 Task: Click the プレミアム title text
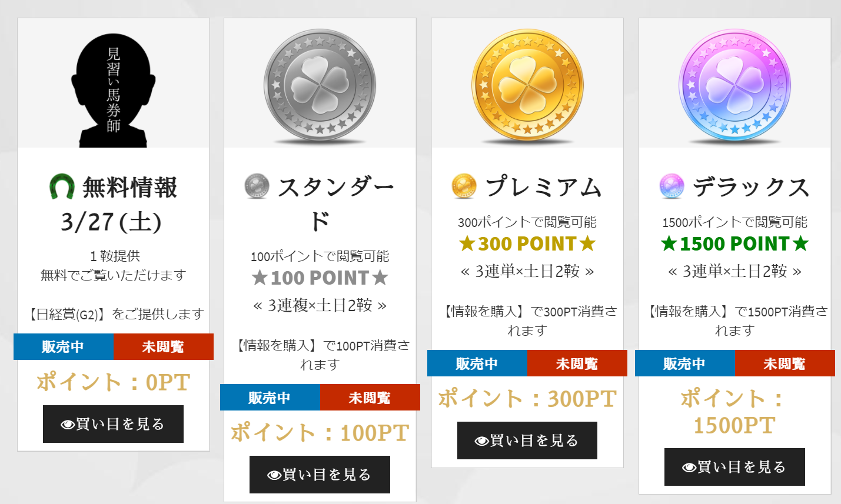pos(543,187)
